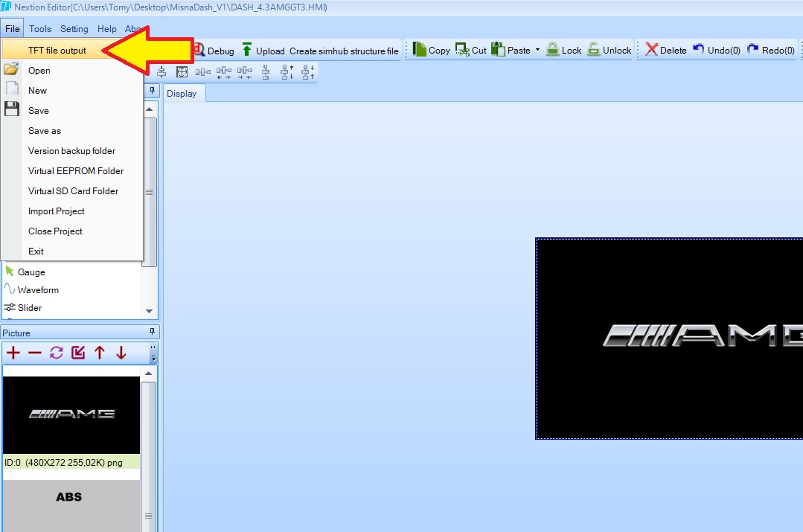Increase horizontal spacing between components
The image size is (803, 532).
pyautogui.click(x=224, y=72)
